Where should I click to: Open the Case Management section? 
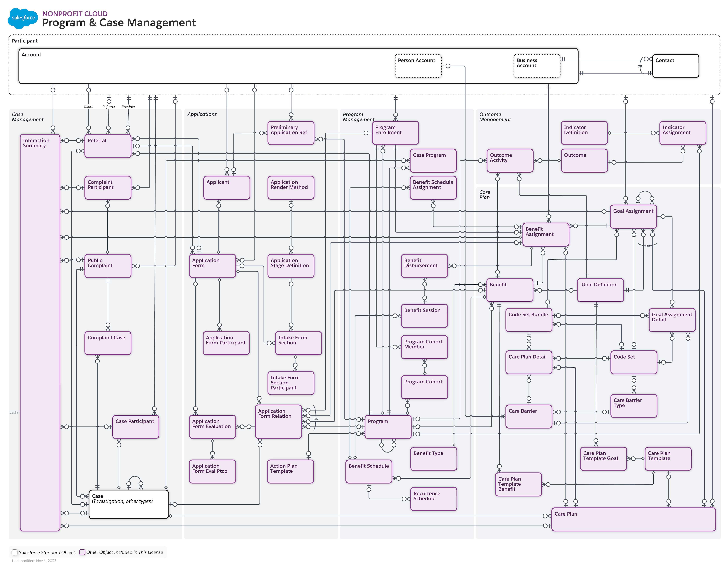[28, 117]
